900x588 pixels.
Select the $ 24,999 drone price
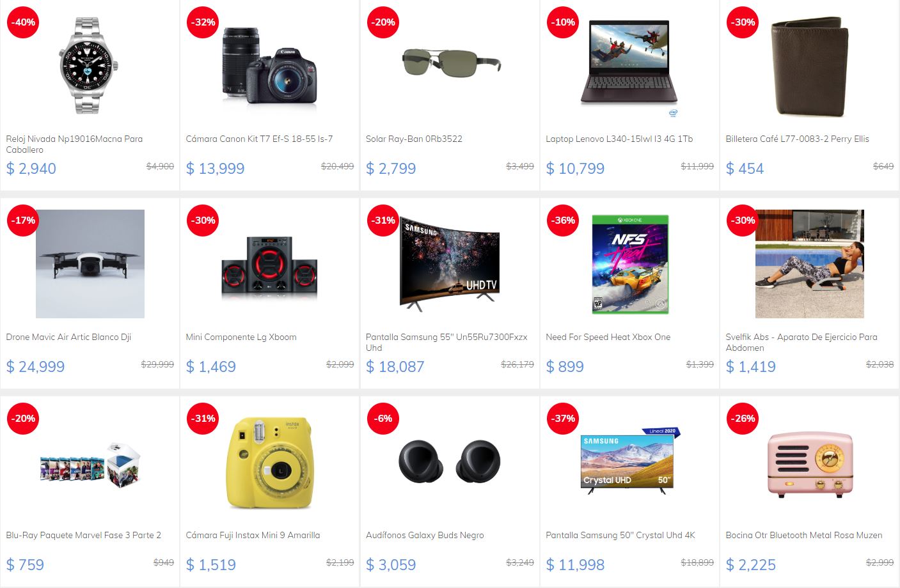35,366
